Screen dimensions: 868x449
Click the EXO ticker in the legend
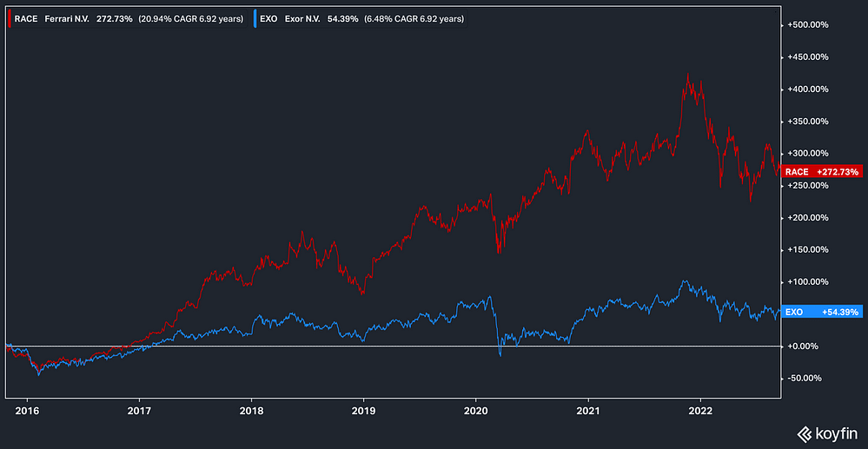268,19
